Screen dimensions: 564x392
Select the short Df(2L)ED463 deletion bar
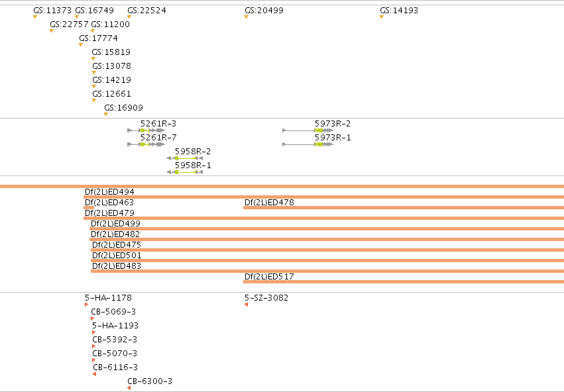tap(89, 208)
